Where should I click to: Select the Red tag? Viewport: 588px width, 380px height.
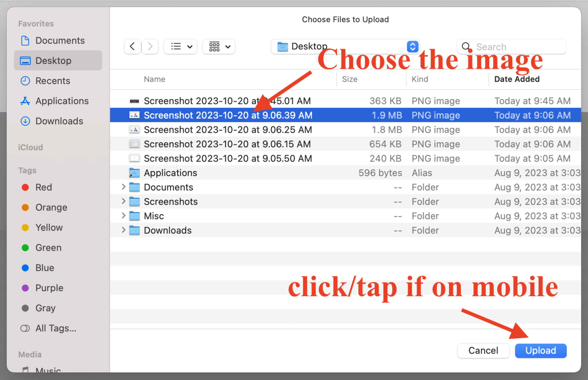coord(44,187)
